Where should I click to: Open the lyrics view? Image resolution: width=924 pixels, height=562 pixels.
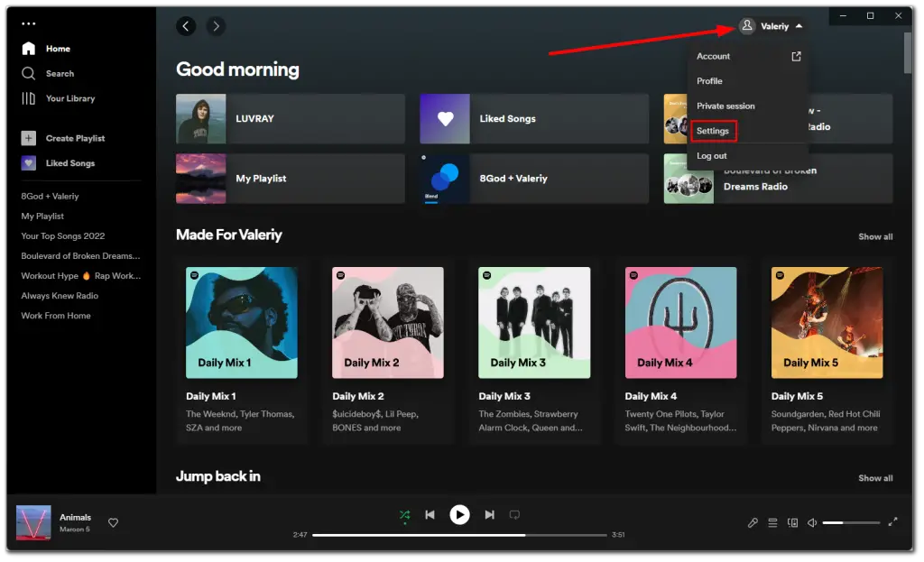753,522
